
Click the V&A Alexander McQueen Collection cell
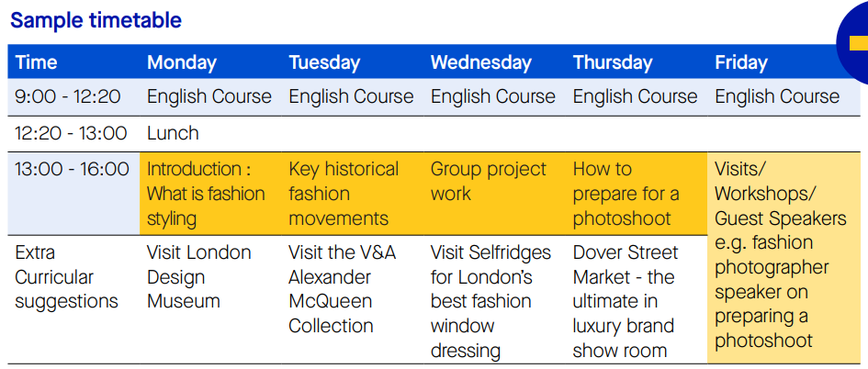(341, 289)
